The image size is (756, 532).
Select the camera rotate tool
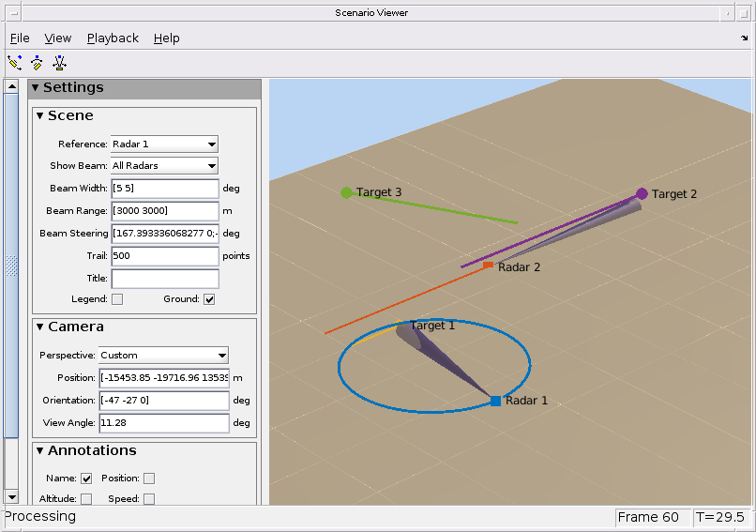click(38, 63)
